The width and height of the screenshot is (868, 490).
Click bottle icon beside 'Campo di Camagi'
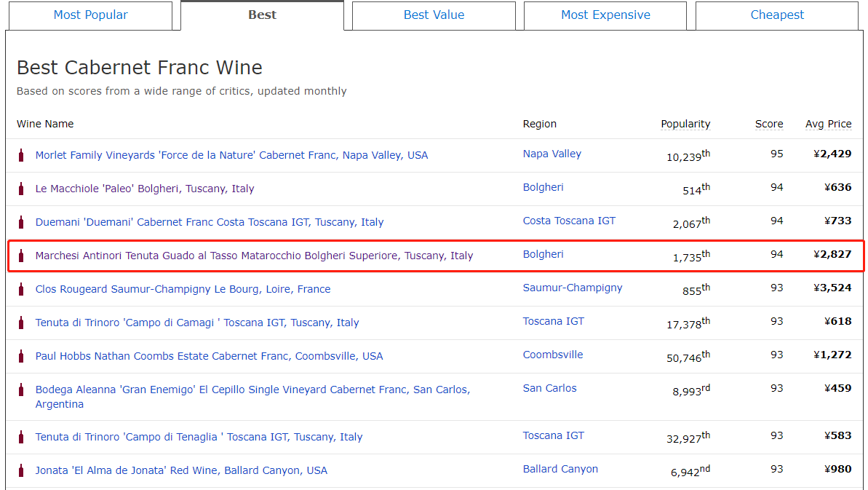tap(21, 323)
